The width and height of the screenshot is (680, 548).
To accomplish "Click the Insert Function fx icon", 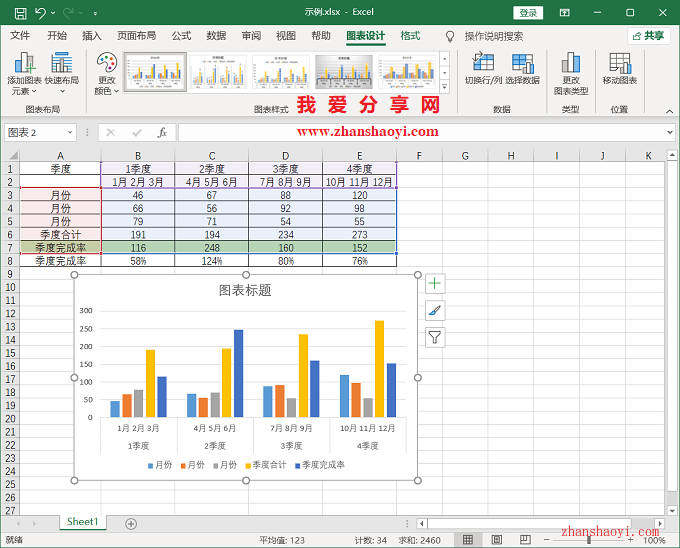I will coord(162,132).
